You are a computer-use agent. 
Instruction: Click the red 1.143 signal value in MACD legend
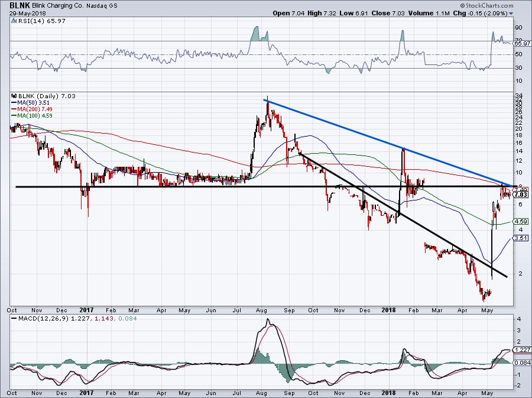pyautogui.click(x=103, y=318)
